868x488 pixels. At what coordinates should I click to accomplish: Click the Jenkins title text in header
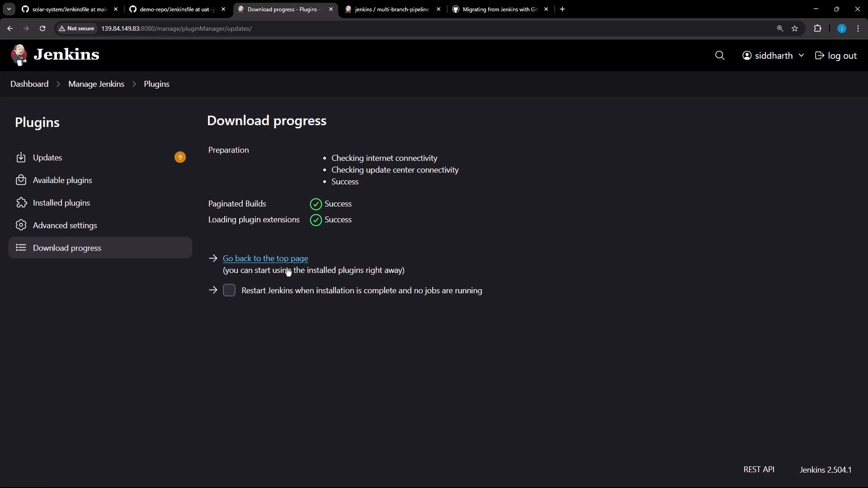point(66,55)
